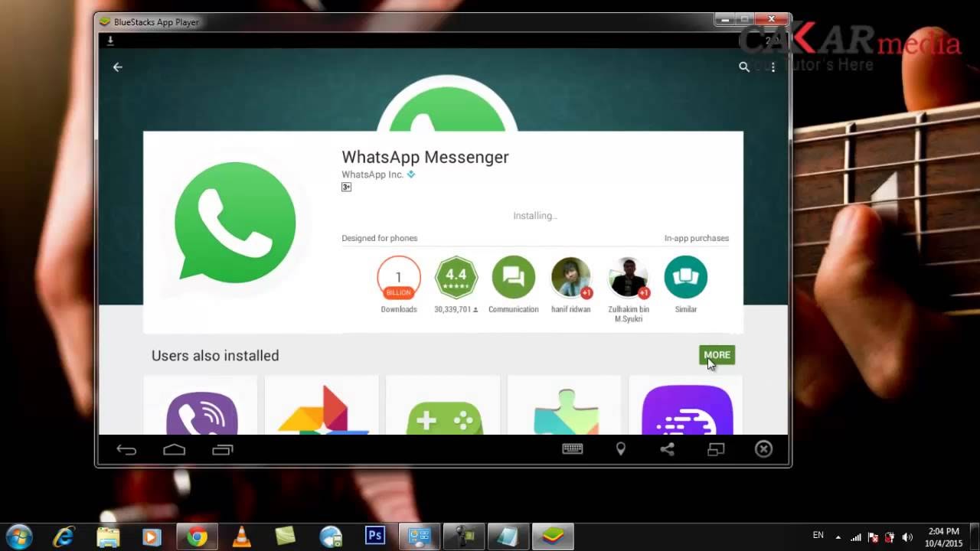The height and width of the screenshot is (551, 980).
Task: Toggle the BlueStacks keyboard icon
Action: pyautogui.click(x=573, y=449)
